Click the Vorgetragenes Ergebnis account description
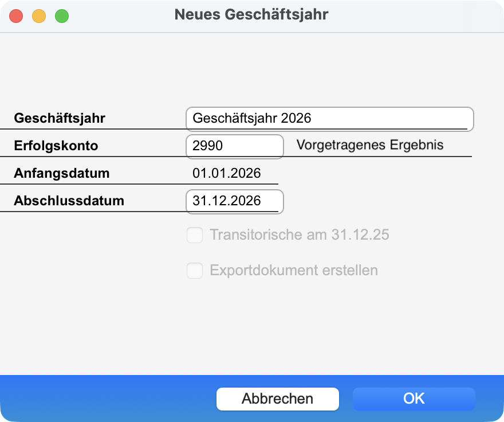Viewport: 504px width, 422px height. pos(370,144)
